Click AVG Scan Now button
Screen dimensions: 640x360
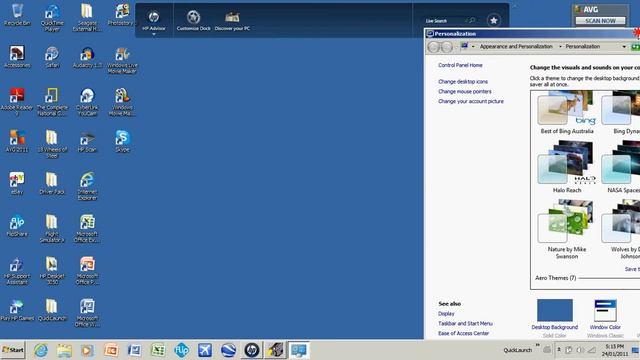pyautogui.click(x=600, y=20)
